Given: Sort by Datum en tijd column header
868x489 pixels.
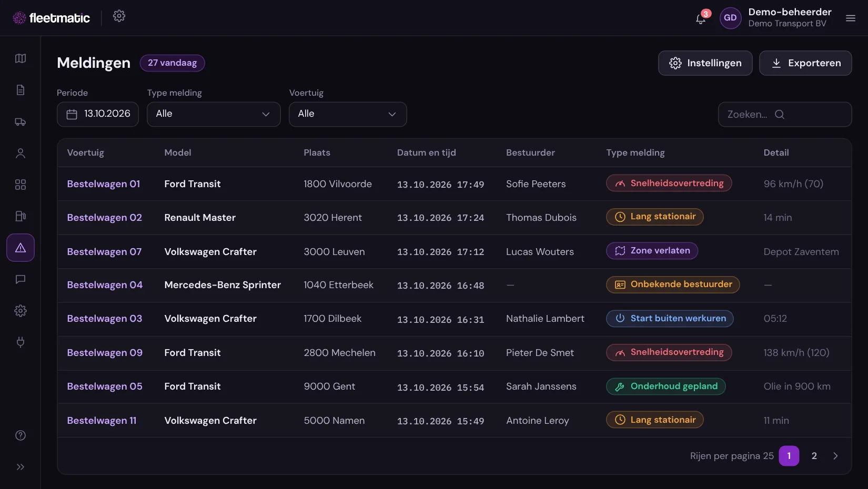Looking at the screenshot, I should [x=426, y=152].
